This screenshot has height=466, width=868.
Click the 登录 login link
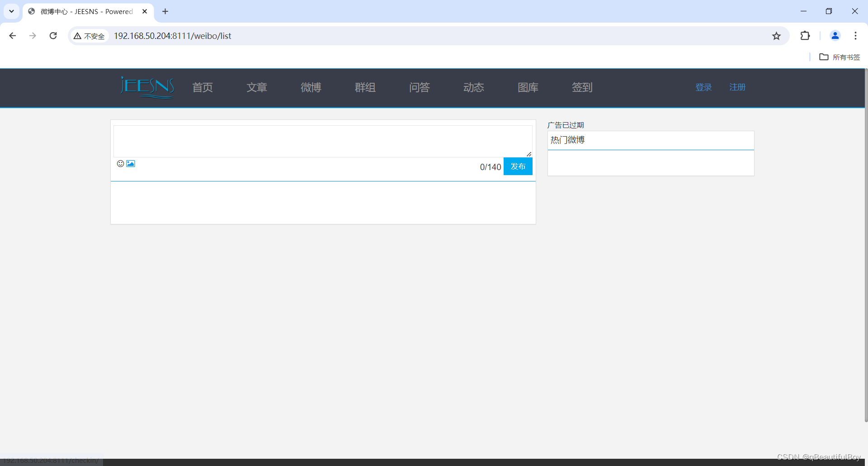703,87
